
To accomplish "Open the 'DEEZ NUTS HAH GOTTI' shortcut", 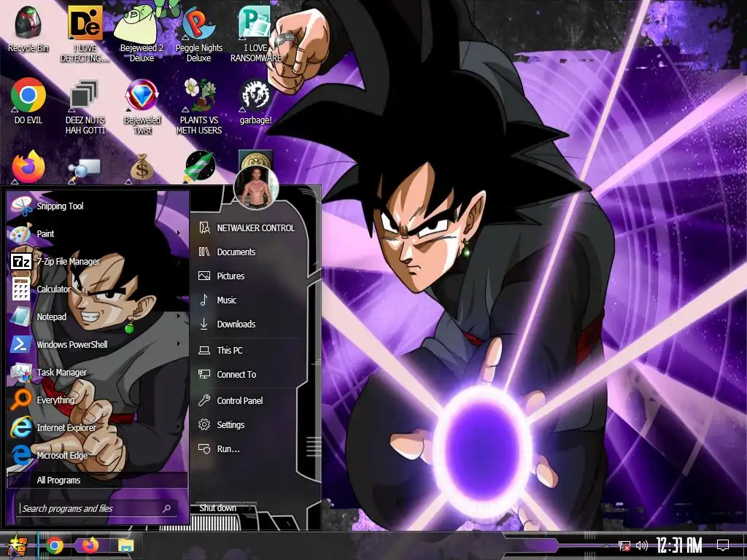I will [85, 106].
